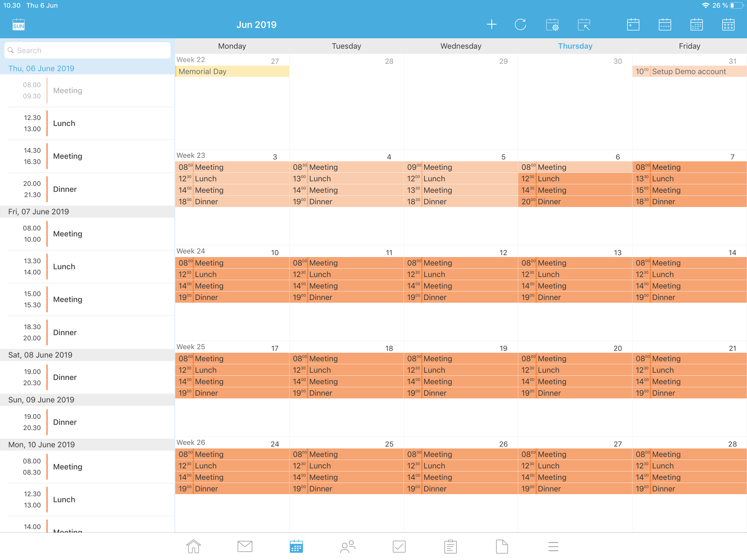The height and width of the screenshot is (560, 747).
Task: Open Memorial Day event
Action: coord(232,71)
